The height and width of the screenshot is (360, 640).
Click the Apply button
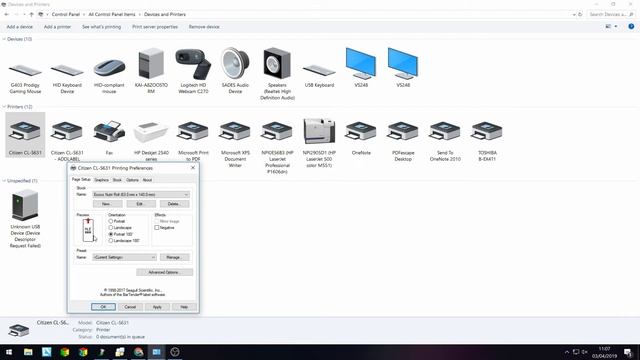157,307
